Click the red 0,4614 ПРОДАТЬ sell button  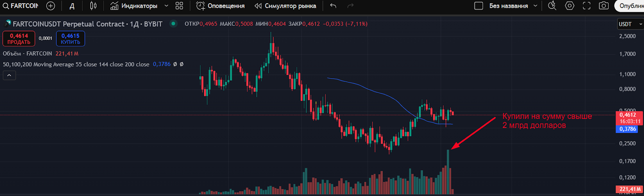tap(19, 39)
